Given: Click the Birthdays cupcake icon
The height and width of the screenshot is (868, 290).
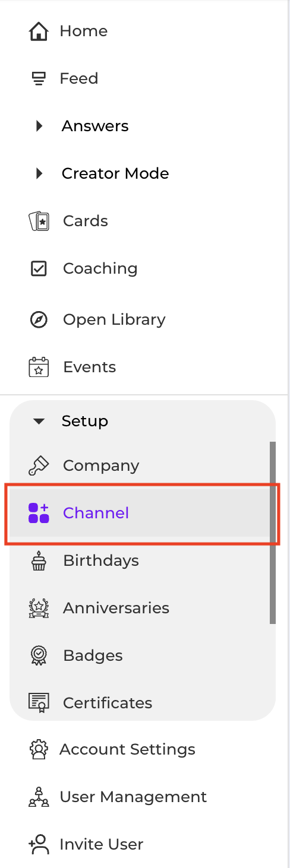Looking at the screenshot, I should [39, 560].
